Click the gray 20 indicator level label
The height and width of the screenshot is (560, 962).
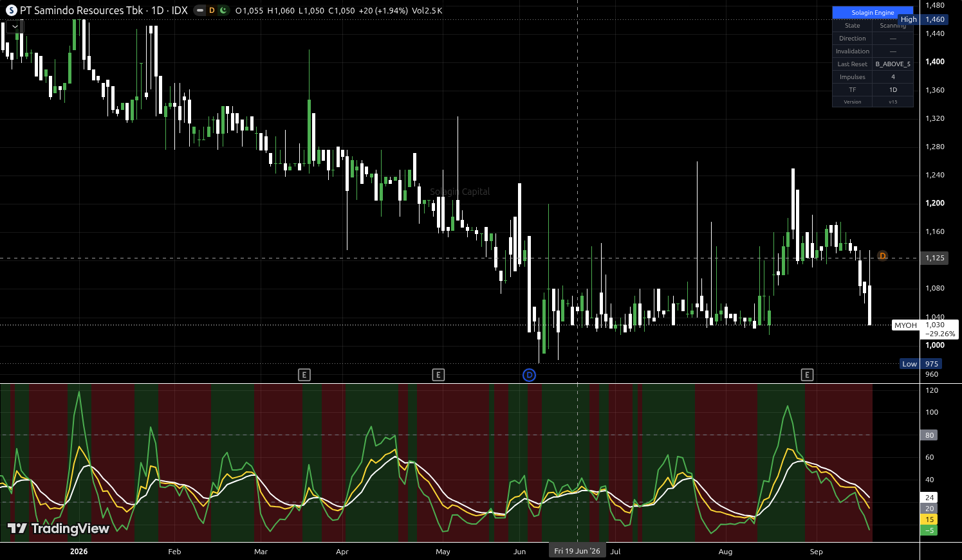click(930, 509)
